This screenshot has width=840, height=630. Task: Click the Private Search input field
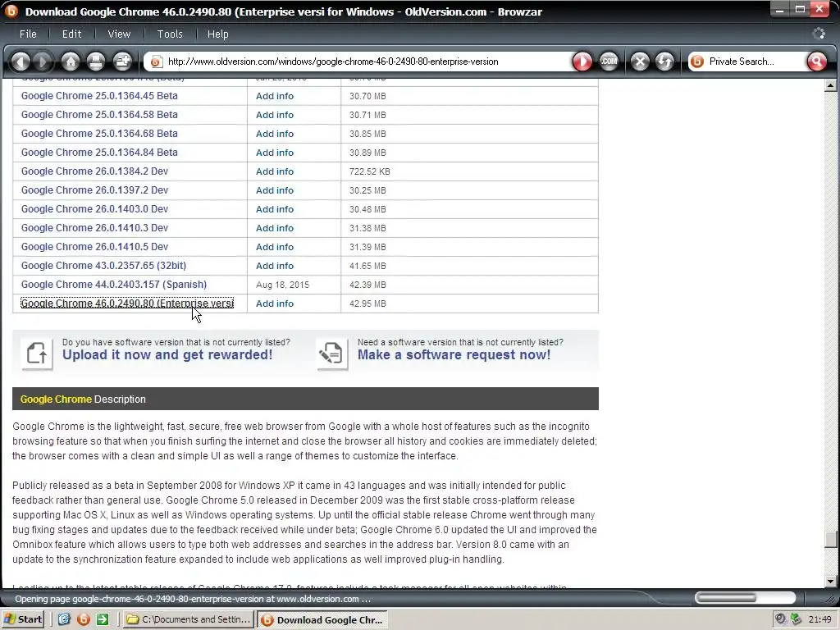click(755, 62)
